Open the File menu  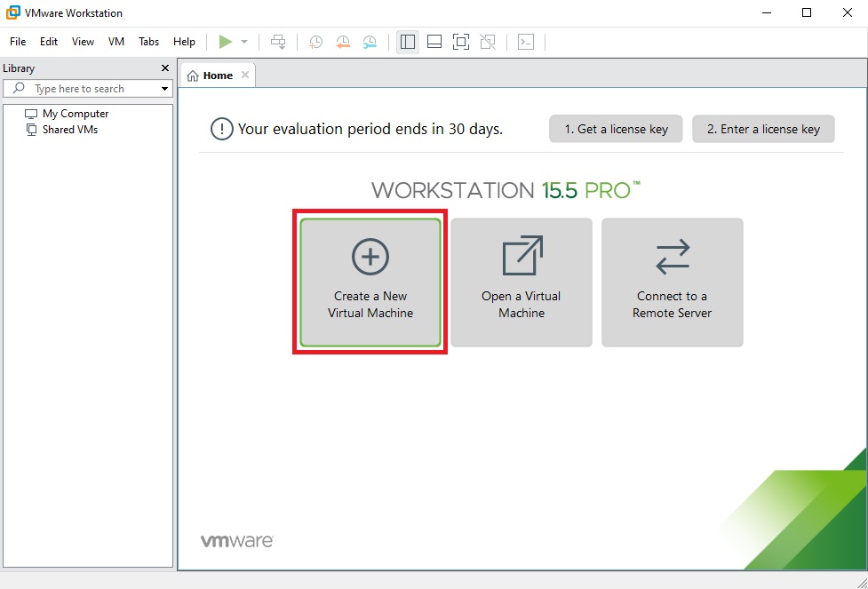click(x=18, y=42)
